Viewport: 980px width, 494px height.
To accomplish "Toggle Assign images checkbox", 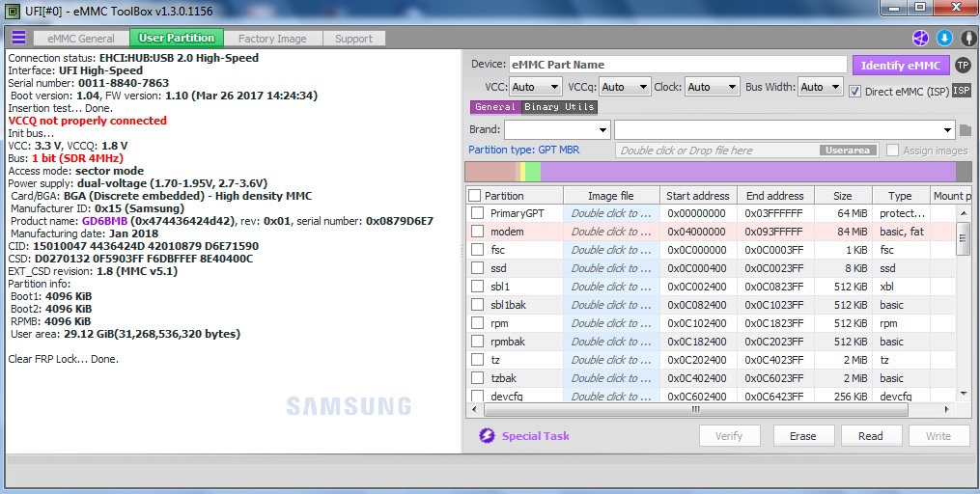I will (x=892, y=151).
